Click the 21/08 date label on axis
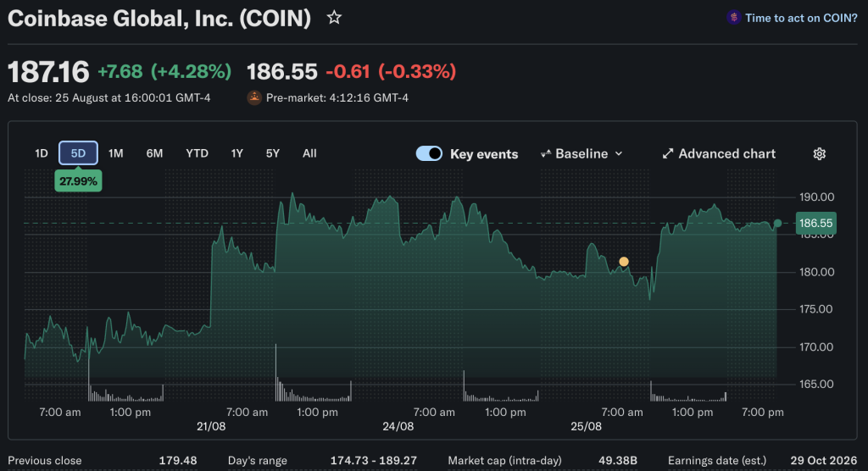Viewport: 868px width, 471px height. [x=211, y=427]
